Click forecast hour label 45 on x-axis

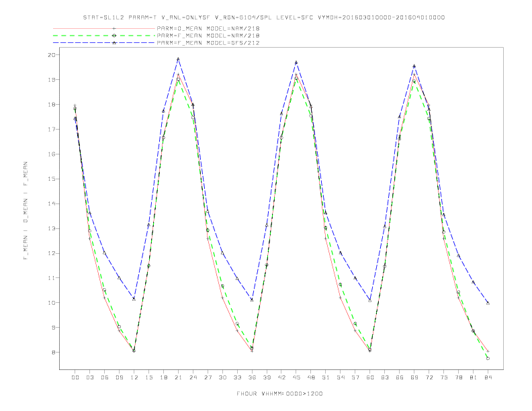[x=296, y=377]
